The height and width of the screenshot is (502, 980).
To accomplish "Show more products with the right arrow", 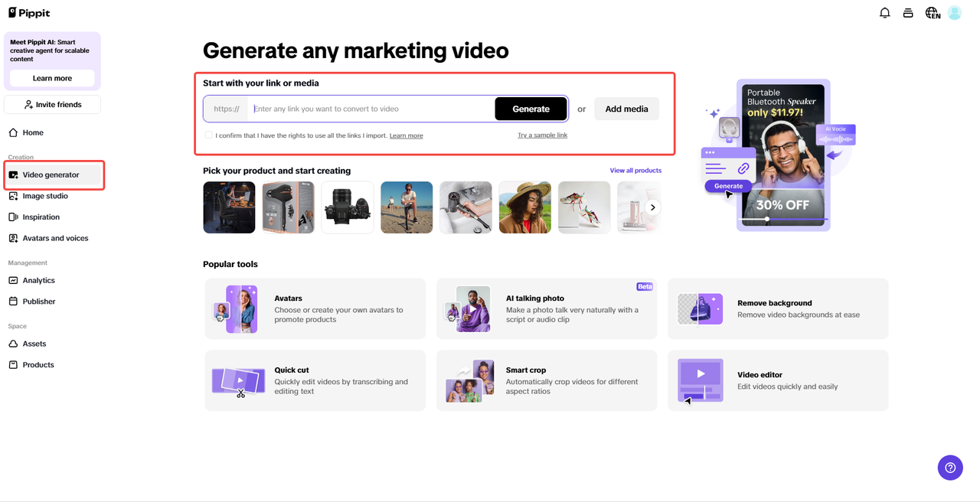I will [652, 207].
